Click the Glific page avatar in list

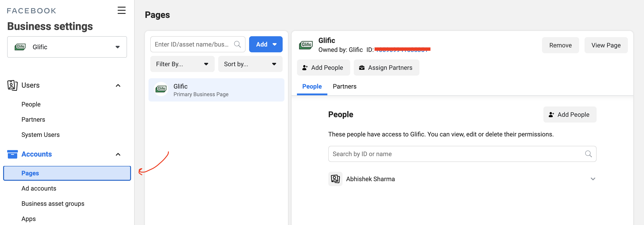(x=161, y=89)
